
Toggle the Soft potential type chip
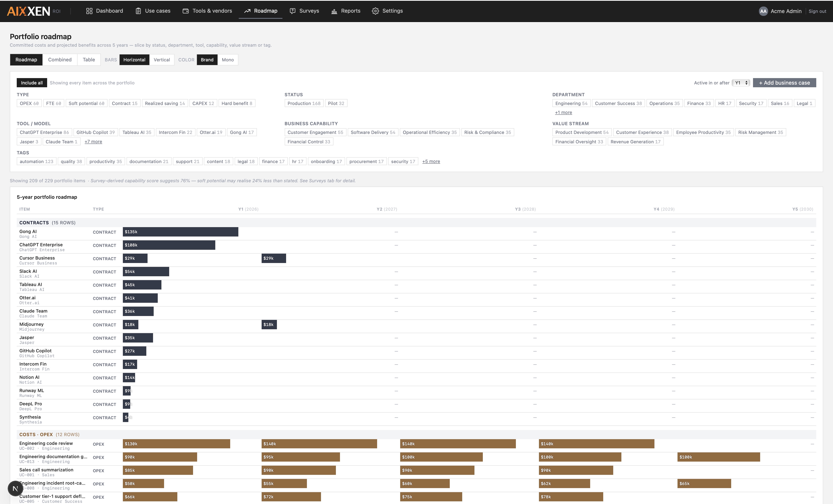coord(87,103)
